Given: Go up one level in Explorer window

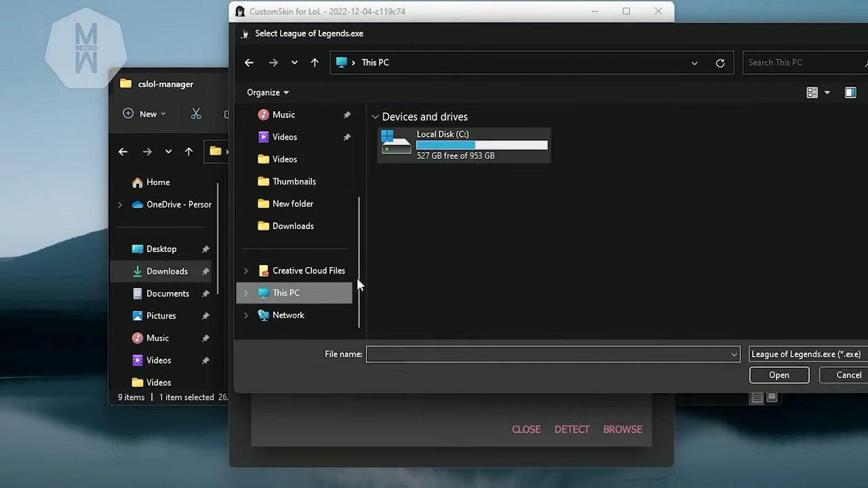Looking at the screenshot, I should 189,152.
